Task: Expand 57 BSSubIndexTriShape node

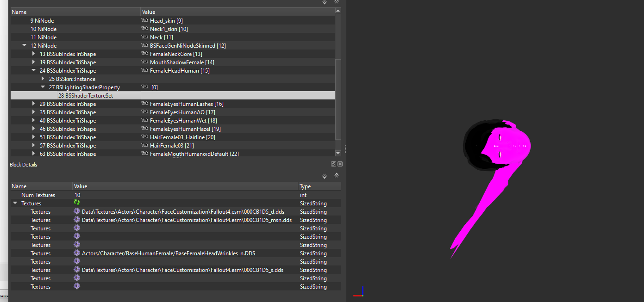Action: tap(33, 145)
